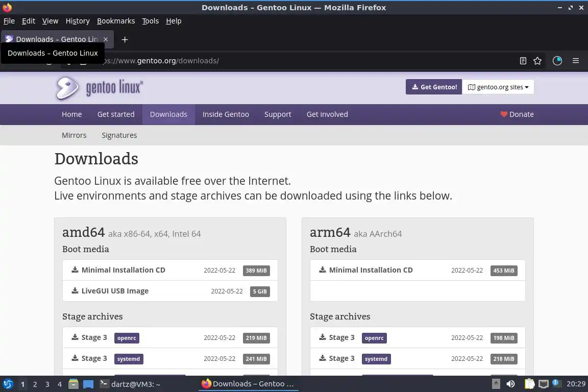Viewport: 588px width, 392px height.
Task: Open the Mirrors sub-navigation link
Action: [x=74, y=135]
